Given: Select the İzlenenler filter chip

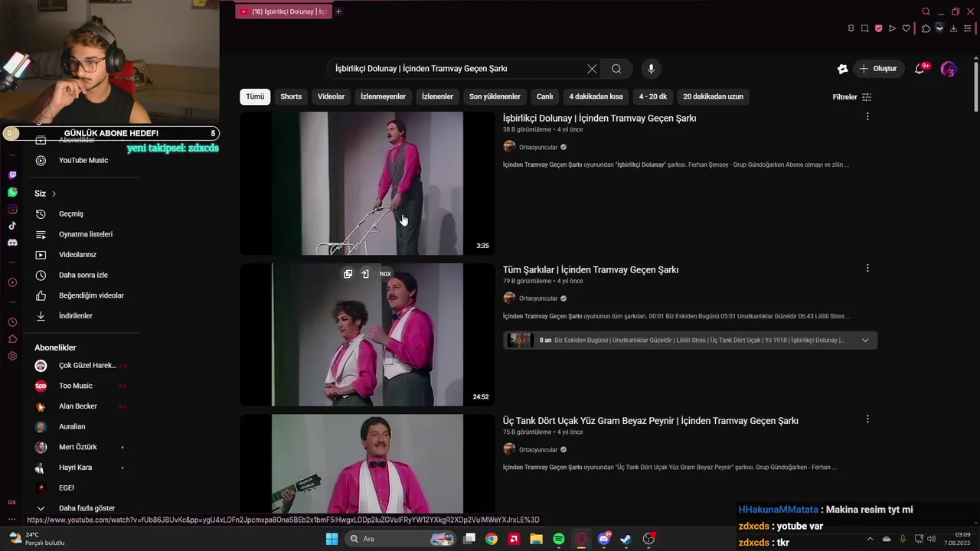Looking at the screenshot, I should 437,96.
